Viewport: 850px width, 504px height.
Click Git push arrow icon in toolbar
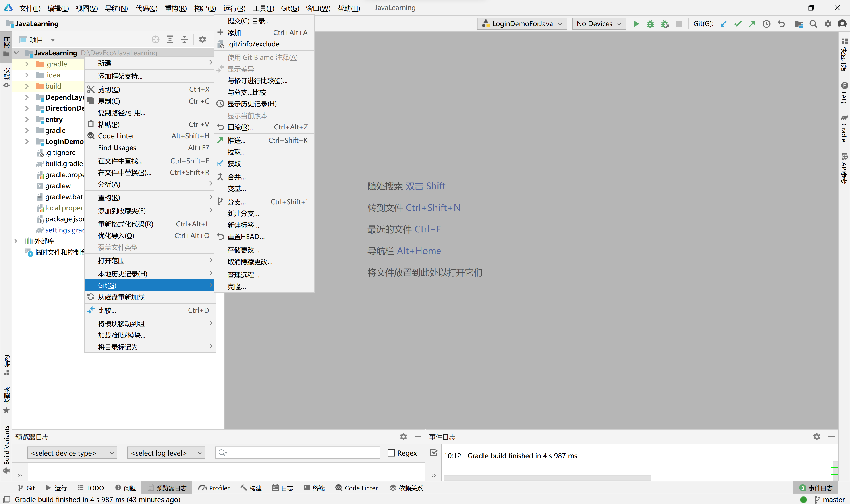coord(752,24)
